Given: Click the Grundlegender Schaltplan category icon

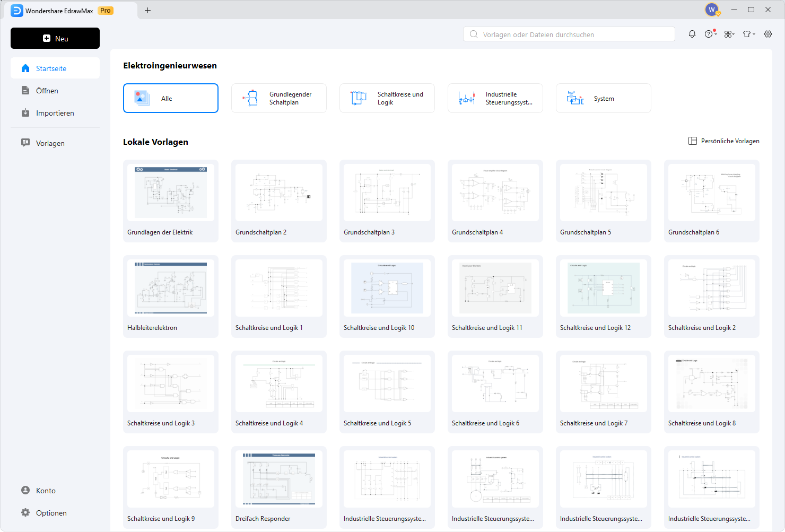Looking at the screenshot, I should [x=250, y=98].
